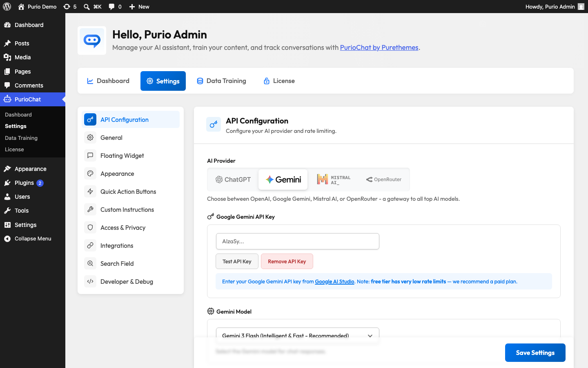Click the Users person icon in WP menu
The height and width of the screenshot is (368, 588).
coord(7,197)
